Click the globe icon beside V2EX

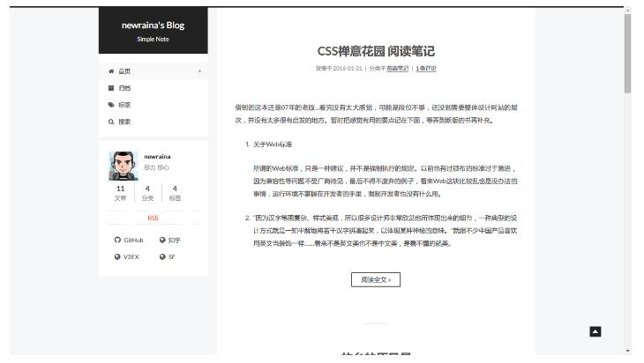(117, 256)
